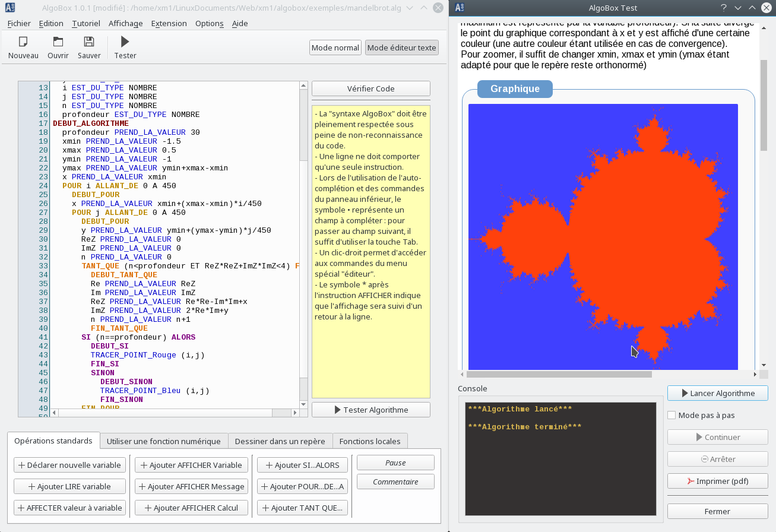Click inside the Mandelbrot graph canvas
Viewport: 776px width, 532px height.
(x=603, y=237)
